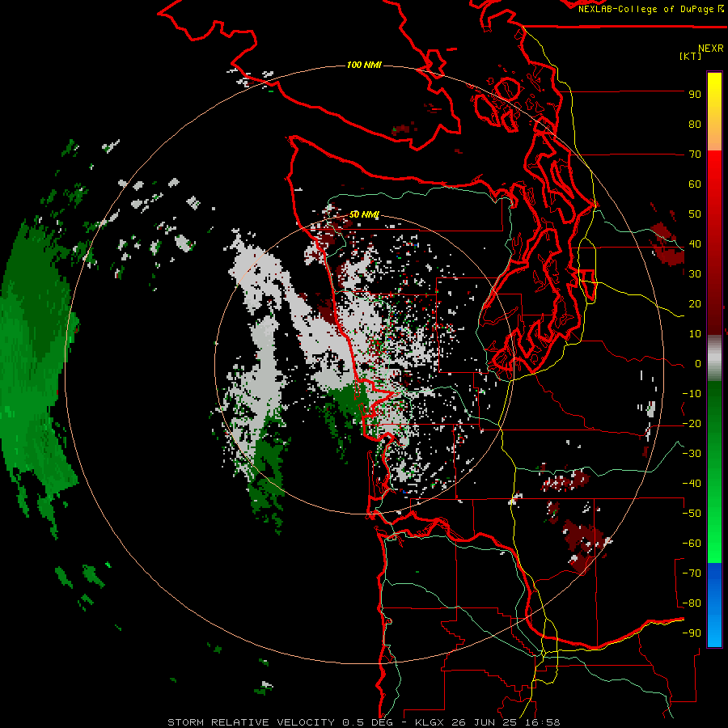Click the 0.5 DEG elevation text

368,722
